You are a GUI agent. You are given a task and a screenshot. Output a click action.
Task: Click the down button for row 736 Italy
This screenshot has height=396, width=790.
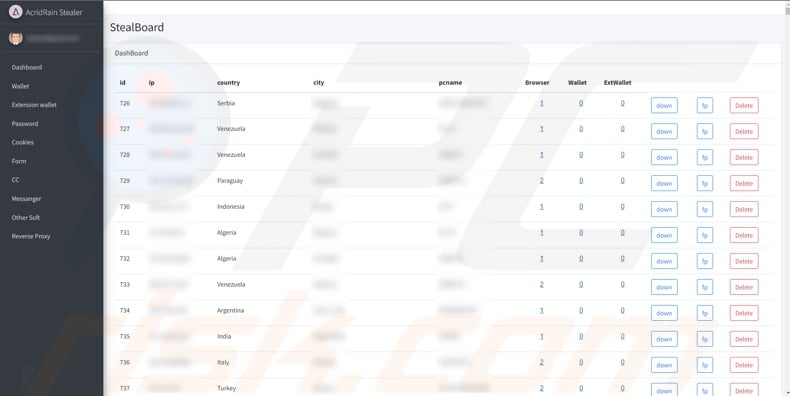coord(664,365)
